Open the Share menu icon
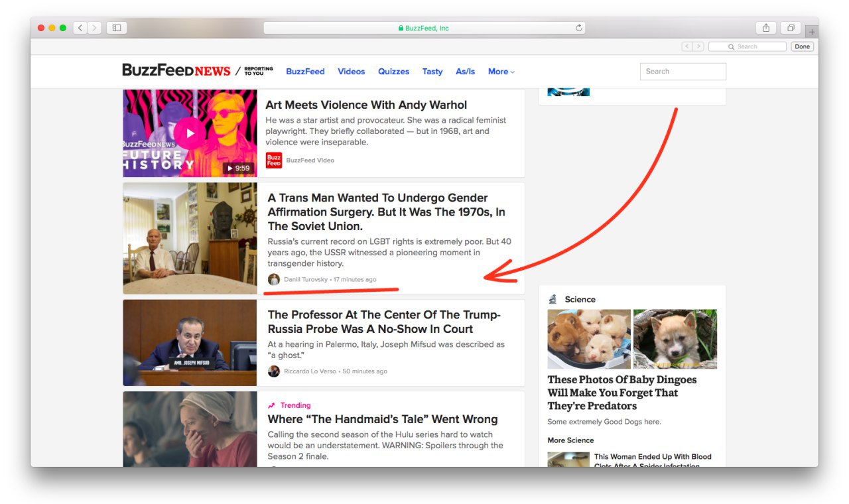Image resolution: width=849 pixels, height=504 pixels. pos(766,28)
